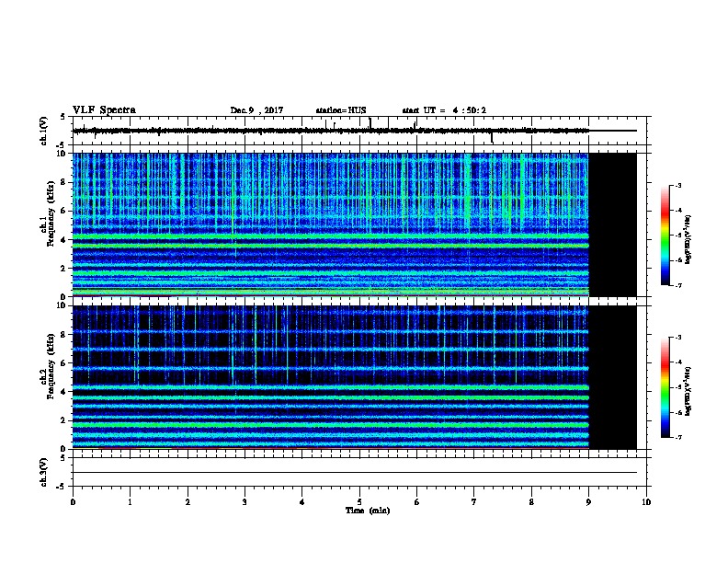This screenshot has width=728, height=563.
Task: Click the black data gap in ch.1 spectrogram
Action: click(x=613, y=224)
